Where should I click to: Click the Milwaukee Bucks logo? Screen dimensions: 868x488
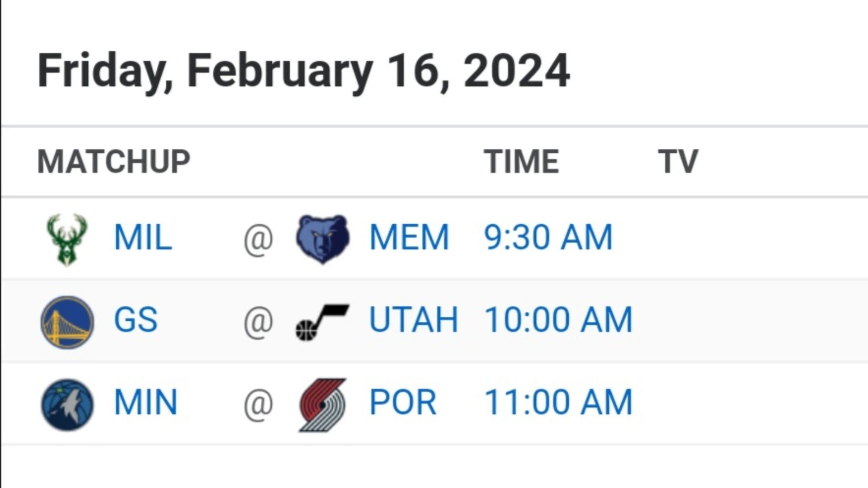point(67,239)
